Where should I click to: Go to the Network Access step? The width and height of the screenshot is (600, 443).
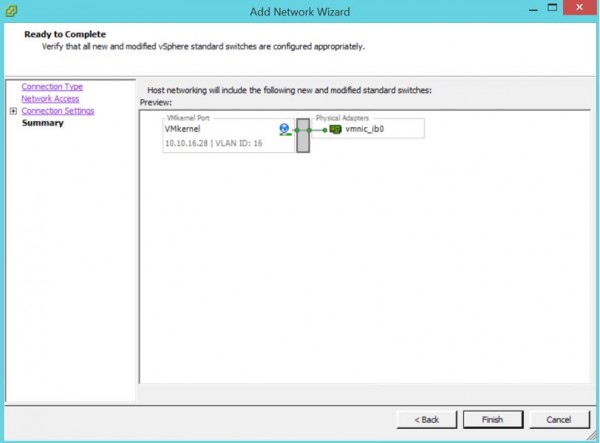pos(50,99)
